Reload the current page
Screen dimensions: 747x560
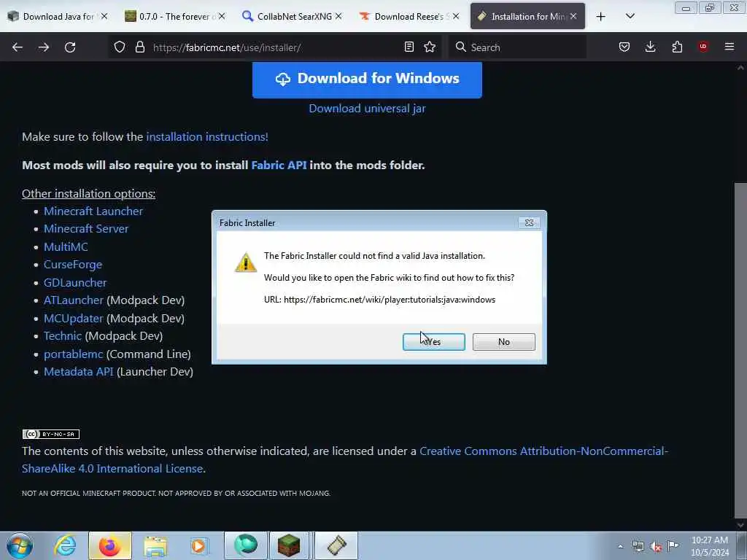(x=70, y=47)
